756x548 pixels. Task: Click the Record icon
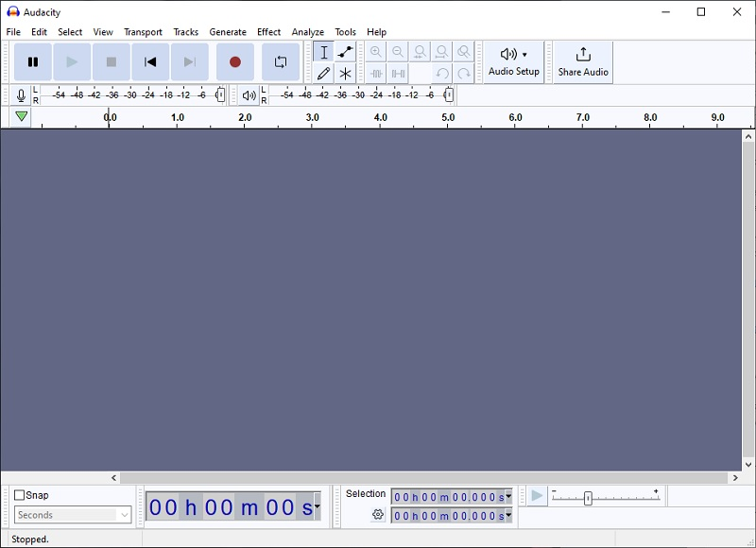coord(236,60)
